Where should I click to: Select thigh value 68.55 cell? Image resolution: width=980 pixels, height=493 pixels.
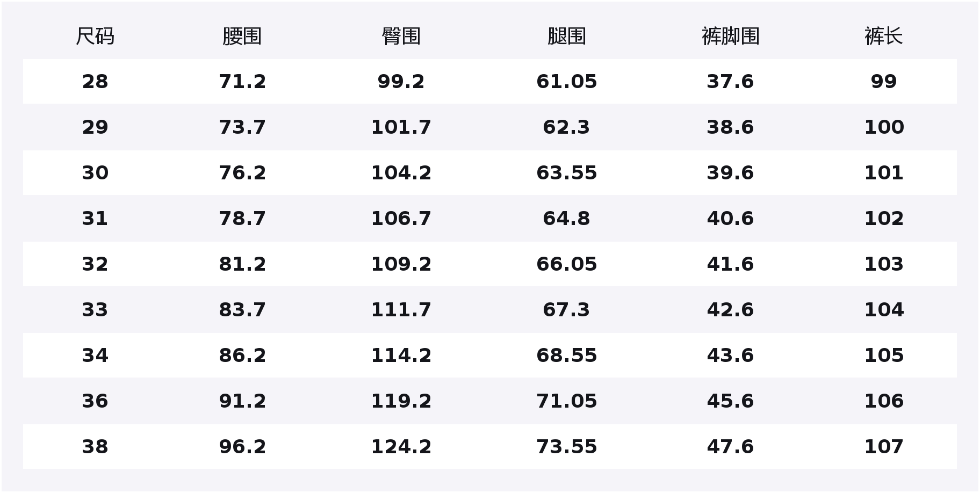click(x=567, y=356)
